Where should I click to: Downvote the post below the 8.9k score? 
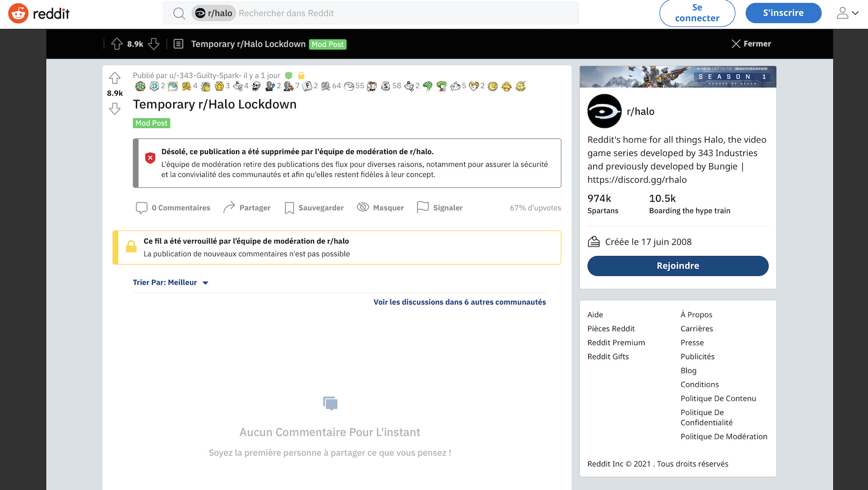coord(115,109)
